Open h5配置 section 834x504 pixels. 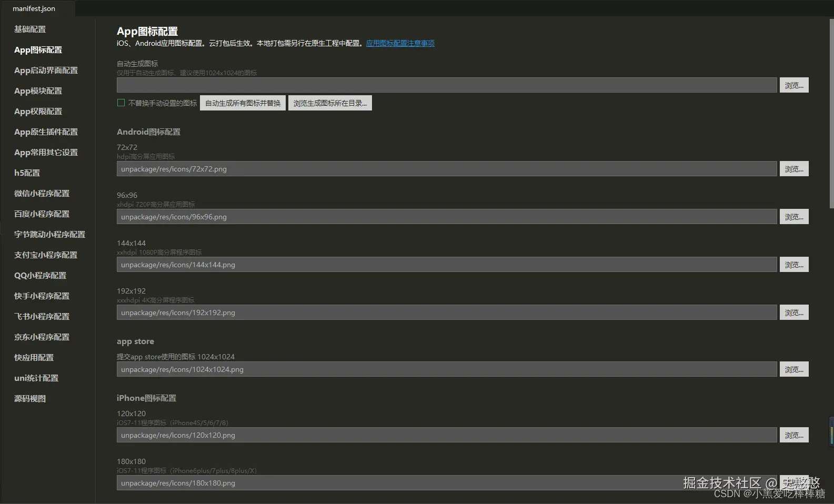click(x=27, y=173)
